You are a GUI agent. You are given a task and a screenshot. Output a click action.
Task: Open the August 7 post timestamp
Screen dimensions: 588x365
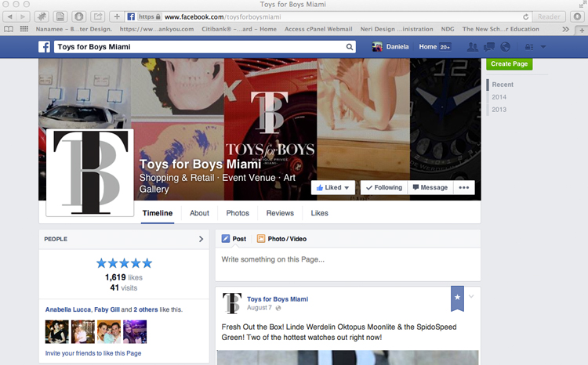260,308
